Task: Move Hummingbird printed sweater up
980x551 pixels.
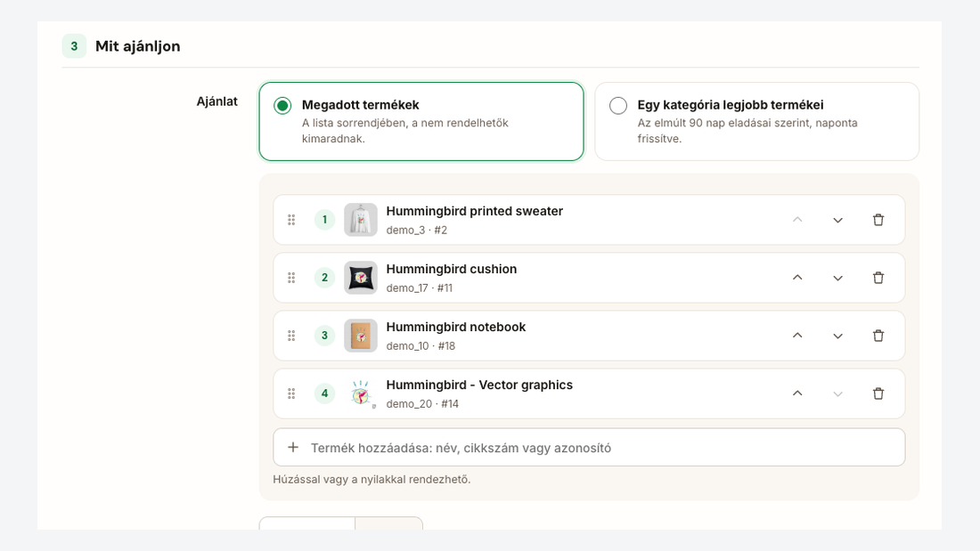Action: (797, 220)
